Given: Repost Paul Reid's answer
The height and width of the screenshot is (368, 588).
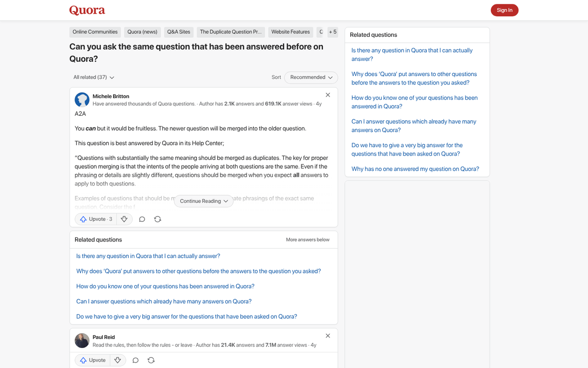Looking at the screenshot, I should pos(151,360).
